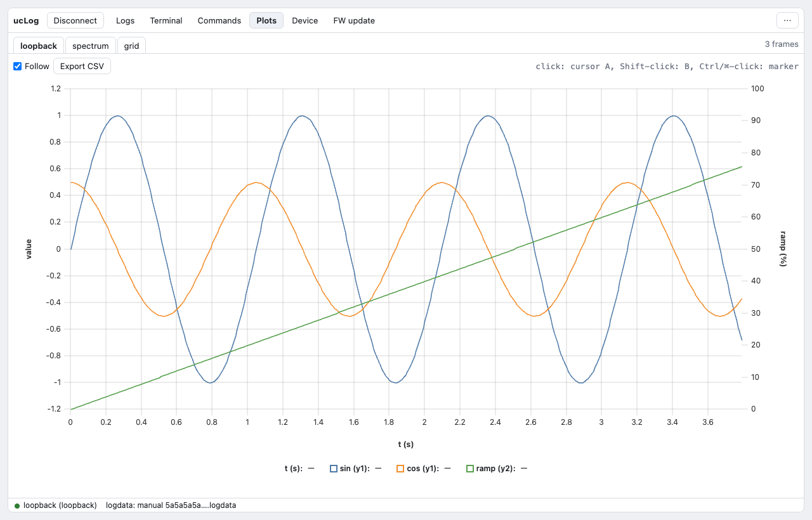The image size is (812, 520).
Task: Click the ucLog app title
Action: pyautogui.click(x=26, y=20)
